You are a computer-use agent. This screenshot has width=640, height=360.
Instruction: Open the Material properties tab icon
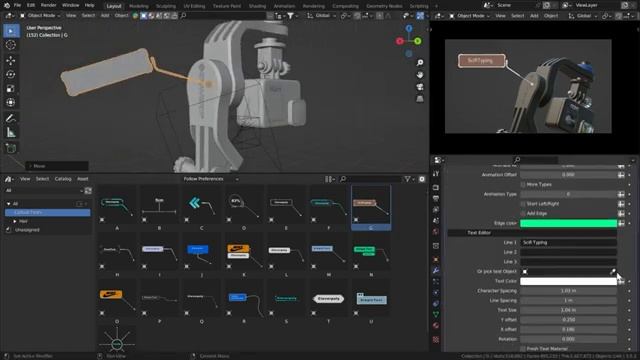(x=436, y=326)
